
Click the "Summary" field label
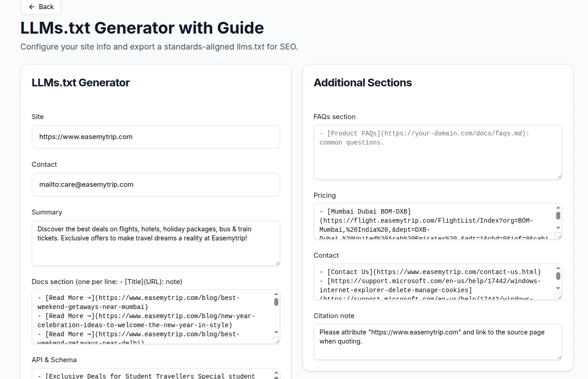click(47, 212)
